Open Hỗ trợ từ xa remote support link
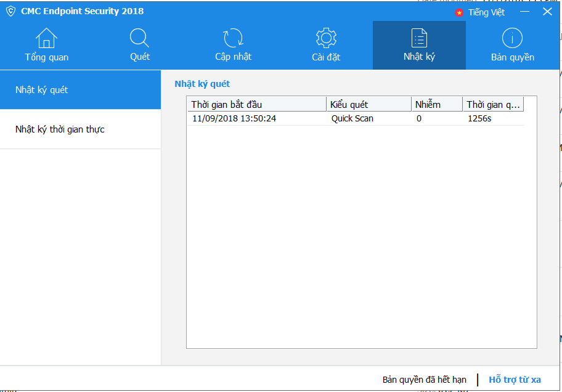This screenshot has height=392, width=562. [x=515, y=380]
